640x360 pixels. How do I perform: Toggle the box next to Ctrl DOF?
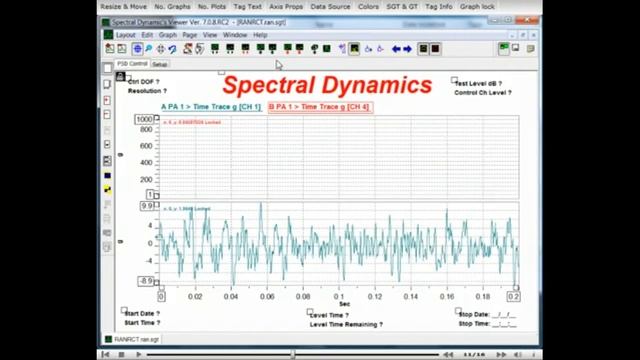click(x=129, y=78)
